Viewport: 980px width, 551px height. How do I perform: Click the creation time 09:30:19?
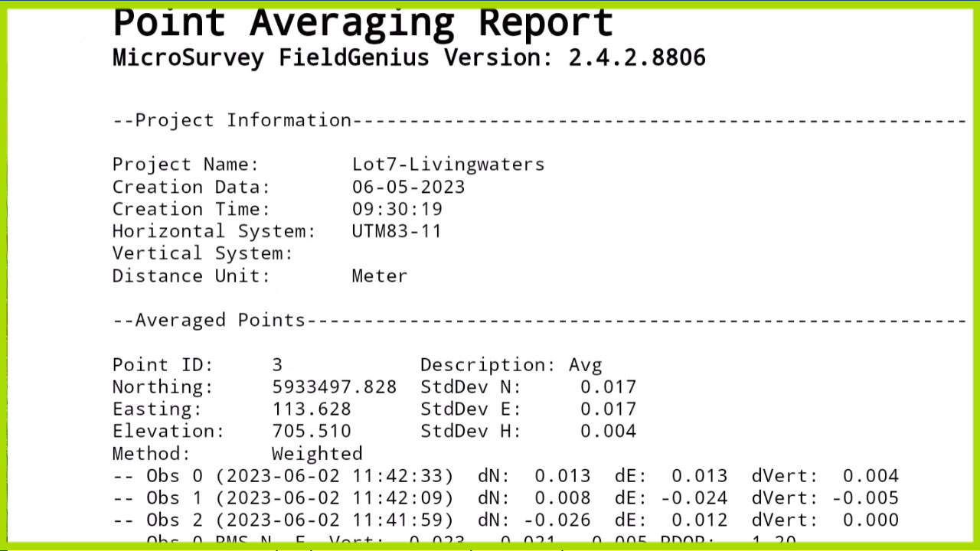pyautogui.click(x=397, y=210)
